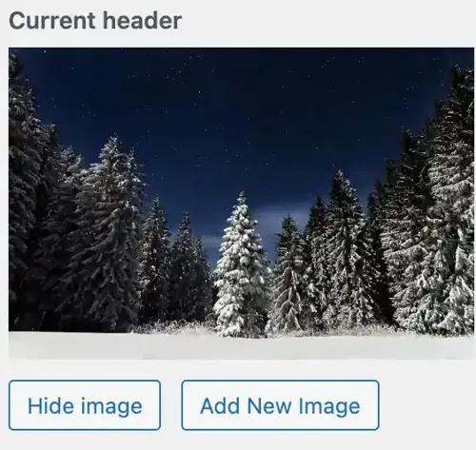Click the word "New" in button
This screenshot has width=476, height=450.
(x=268, y=405)
